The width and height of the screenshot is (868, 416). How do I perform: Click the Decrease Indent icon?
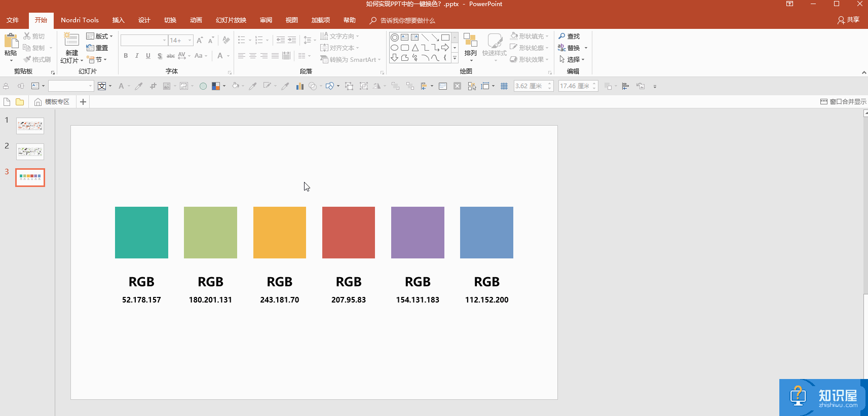coord(281,40)
